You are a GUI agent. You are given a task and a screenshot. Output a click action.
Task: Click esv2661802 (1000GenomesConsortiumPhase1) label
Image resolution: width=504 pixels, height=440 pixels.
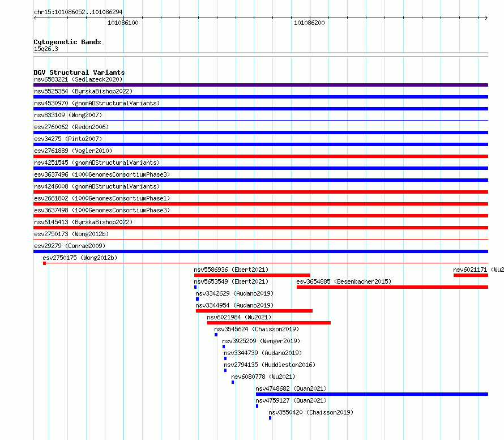click(x=102, y=198)
